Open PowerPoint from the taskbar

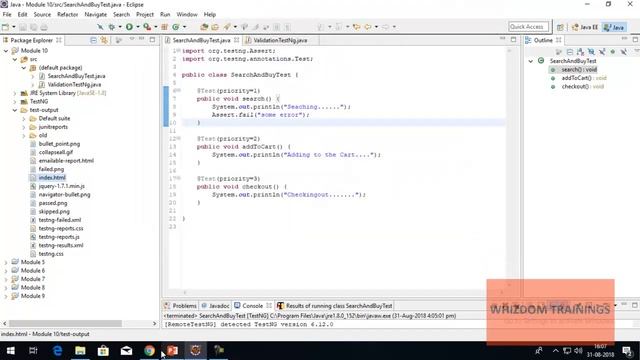[172, 350]
